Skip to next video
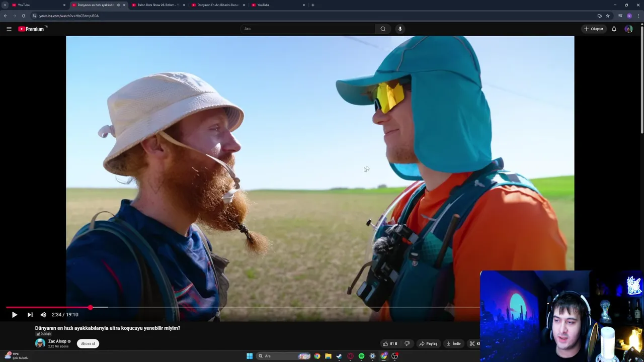The image size is (644, 362). pos(30,315)
